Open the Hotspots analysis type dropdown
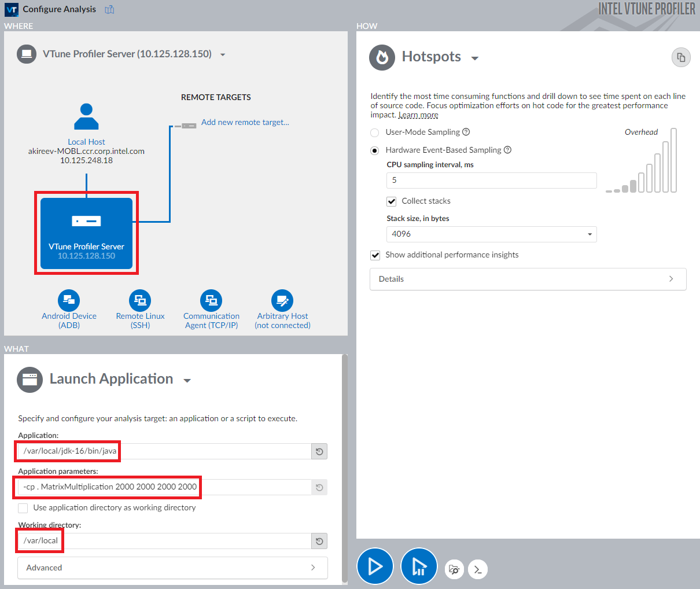 pyautogui.click(x=475, y=58)
